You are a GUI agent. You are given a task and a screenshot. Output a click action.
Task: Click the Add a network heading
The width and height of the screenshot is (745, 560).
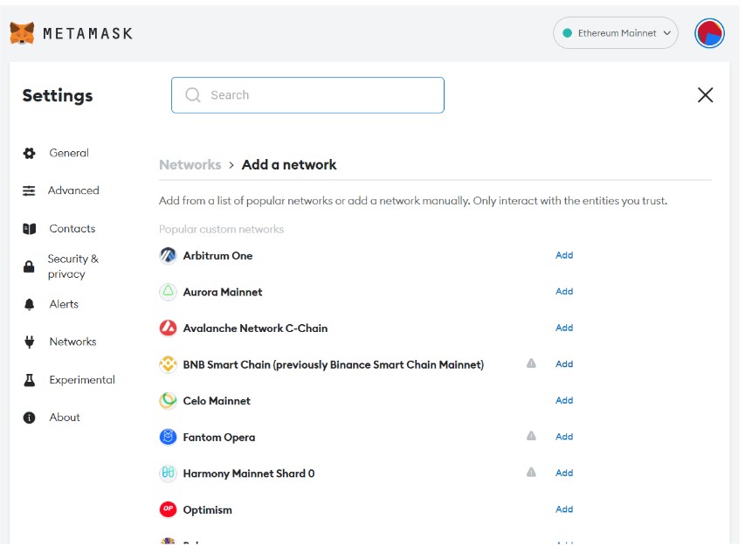289,164
